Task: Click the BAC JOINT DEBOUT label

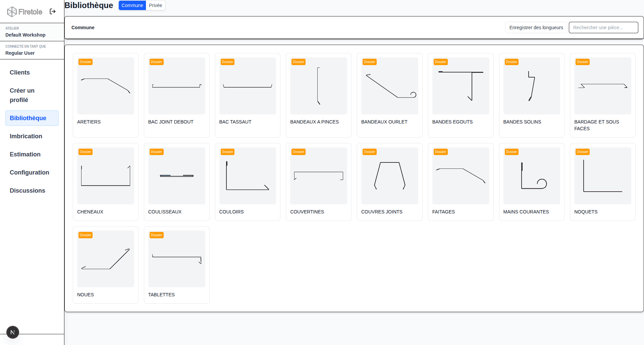Action: [171, 122]
